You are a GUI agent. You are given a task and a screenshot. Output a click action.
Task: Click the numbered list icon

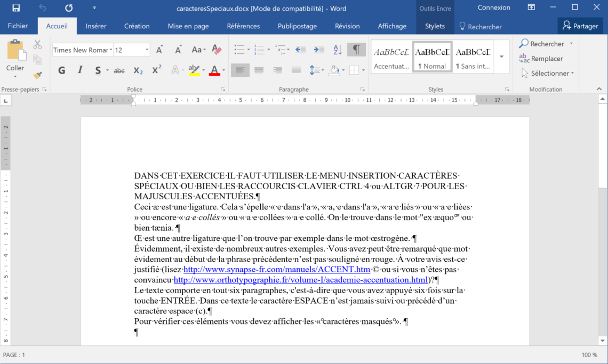point(259,50)
